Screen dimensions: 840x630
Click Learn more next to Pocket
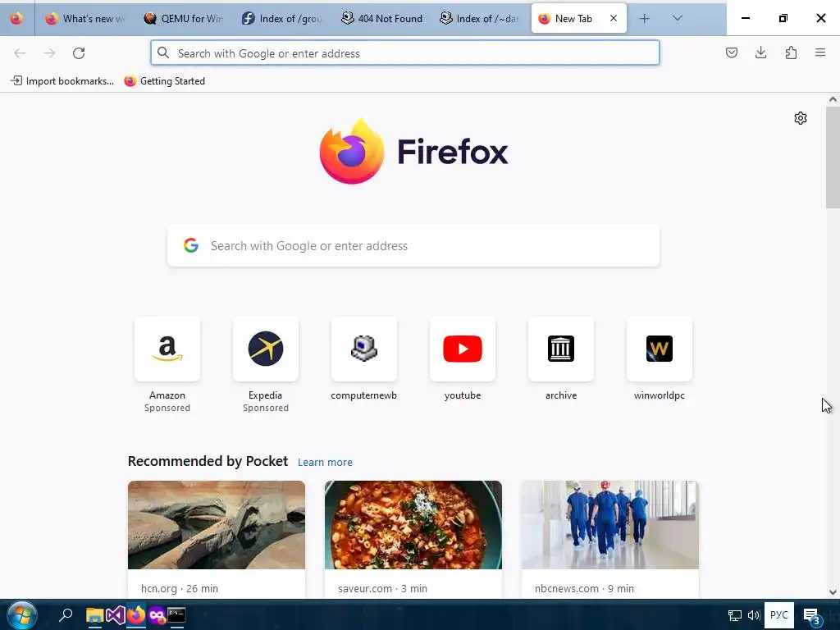coord(325,463)
